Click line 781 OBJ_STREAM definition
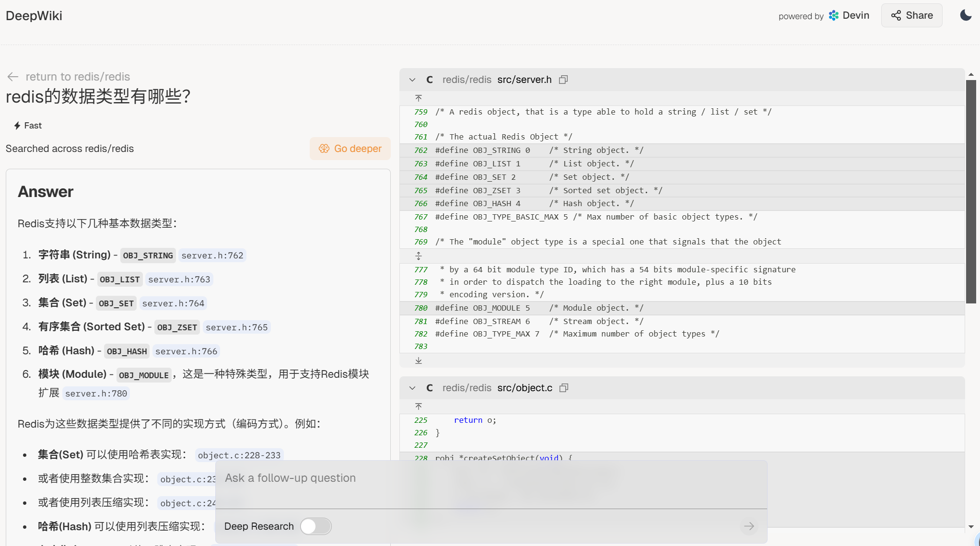The width and height of the screenshot is (980, 546). tap(682, 322)
